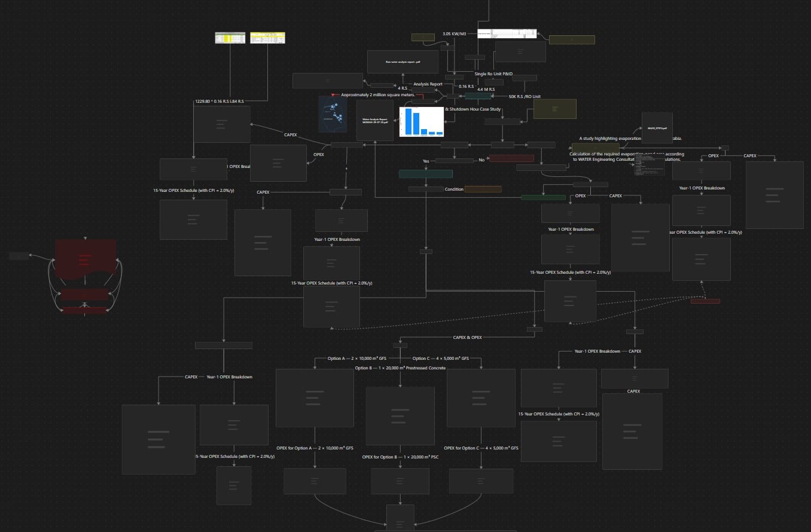Select the teal node below the Yes label
The height and width of the screenshot is (532, 811).
(x=426, y=174)
